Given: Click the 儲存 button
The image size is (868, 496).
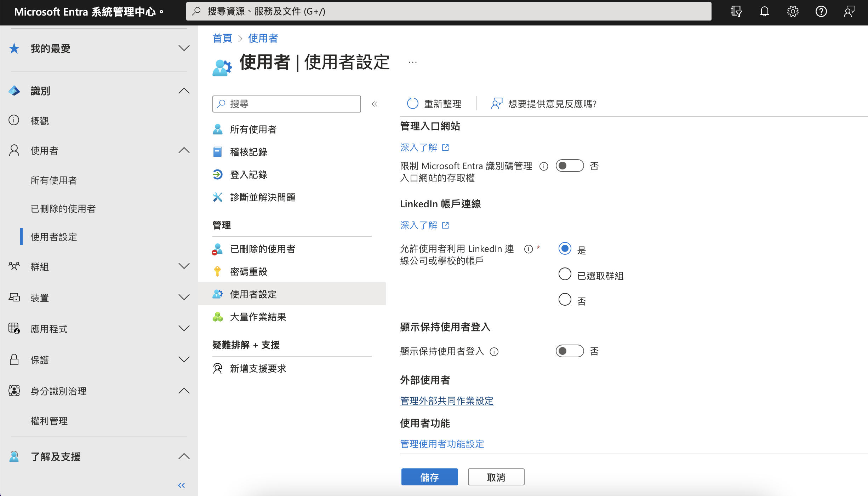Looking at the screenshot, I should pos(429,477).
